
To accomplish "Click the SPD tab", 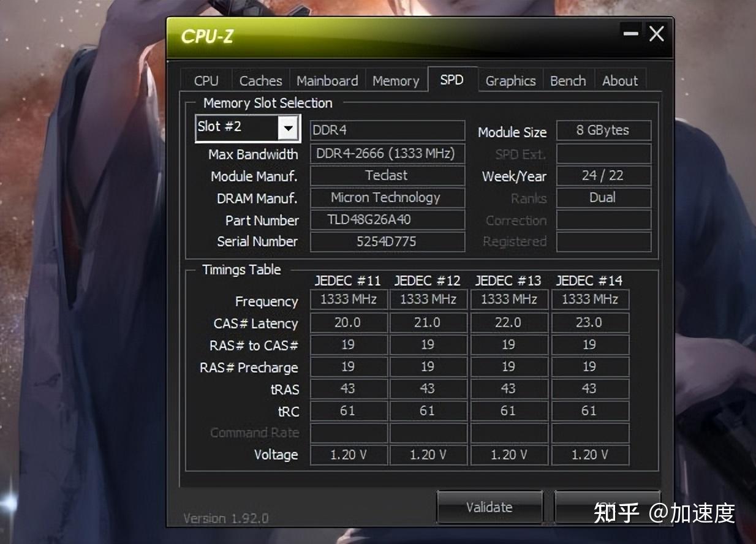I will [x=452, y=80].
